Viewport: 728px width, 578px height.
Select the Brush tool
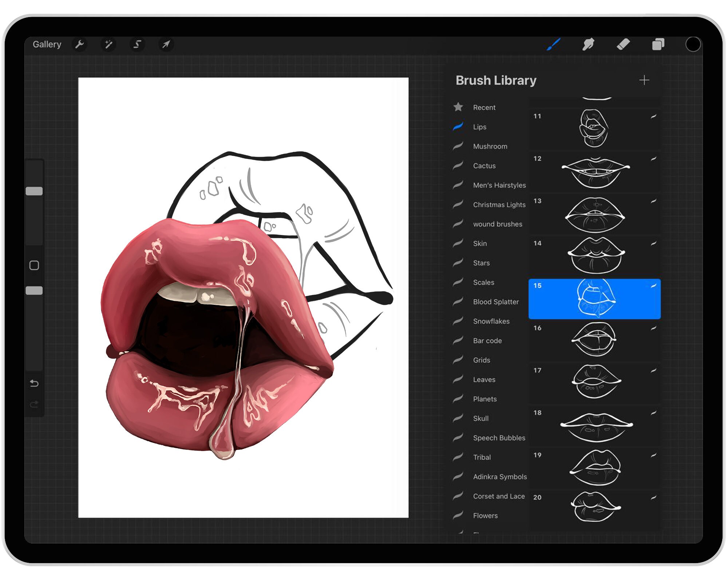click(554, 44)
